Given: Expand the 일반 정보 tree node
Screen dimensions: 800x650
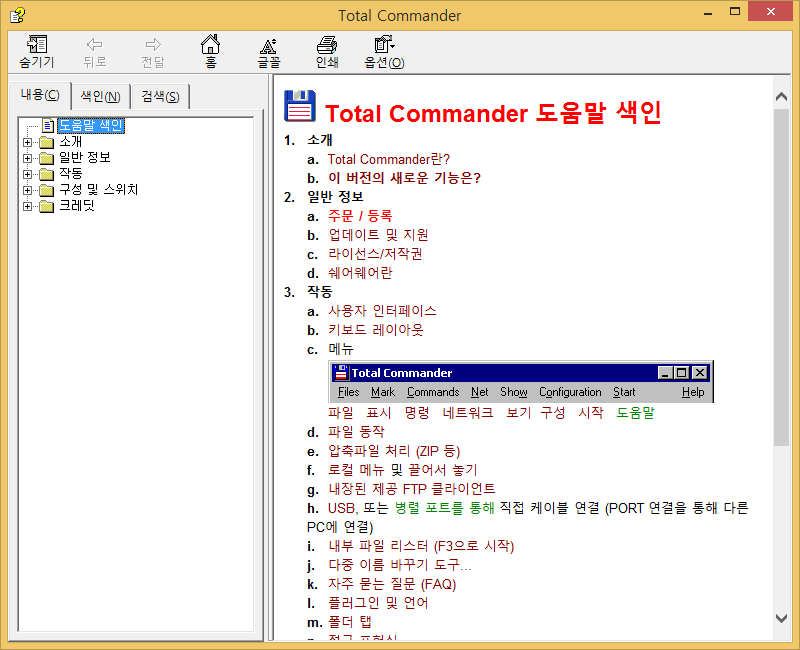Looking at the screenshot, I should click(28, 158).
